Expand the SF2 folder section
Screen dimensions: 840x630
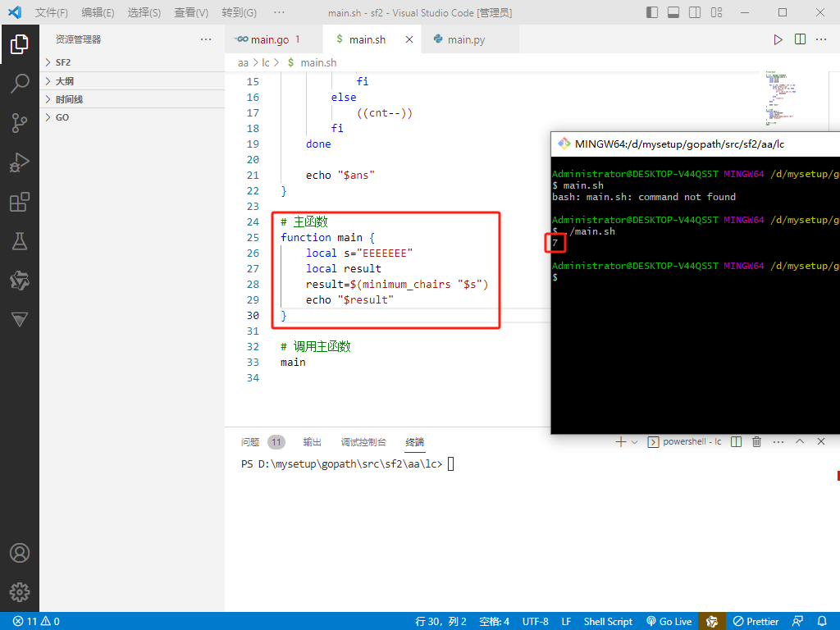coord(132,62)
